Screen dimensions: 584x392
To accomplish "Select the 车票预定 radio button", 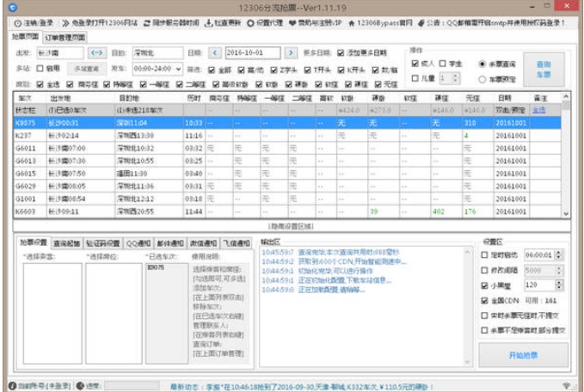I will 482,79.
